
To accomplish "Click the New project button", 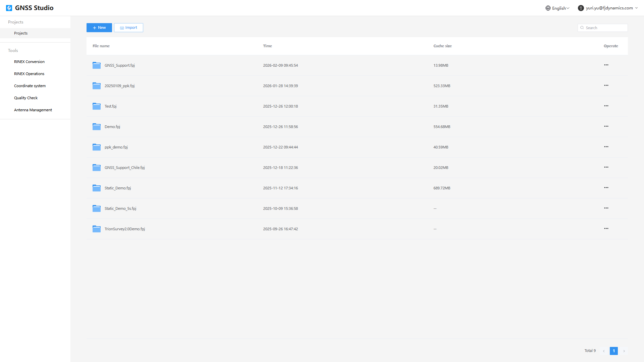I will click(x=99, y=28).
